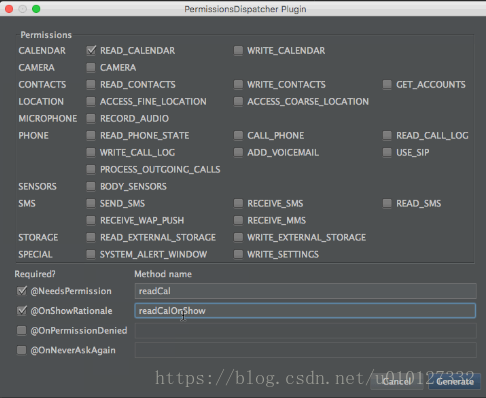
Task: Check WRITE_EXTERNAL_STORAGE permission
Action: coord(238,237)
